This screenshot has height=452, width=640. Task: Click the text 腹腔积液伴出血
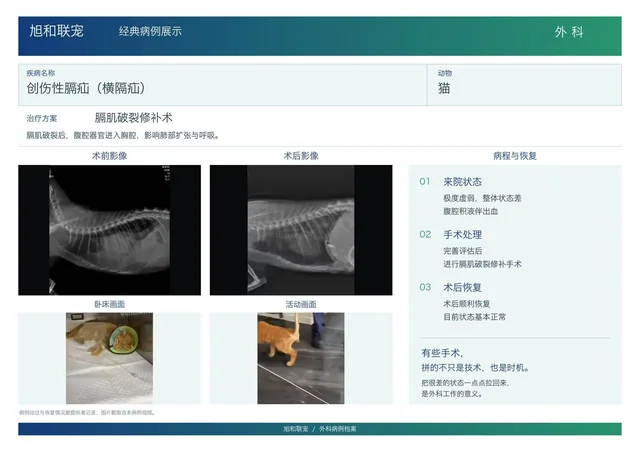coord(471,211)
